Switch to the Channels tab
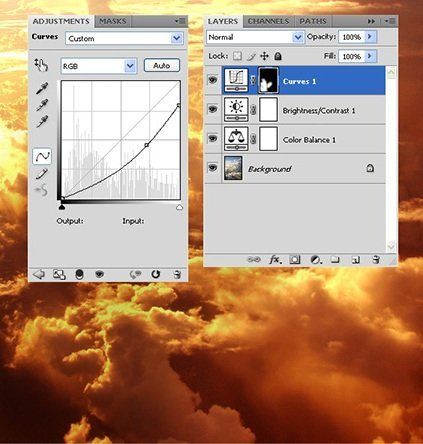 point(268,21)
